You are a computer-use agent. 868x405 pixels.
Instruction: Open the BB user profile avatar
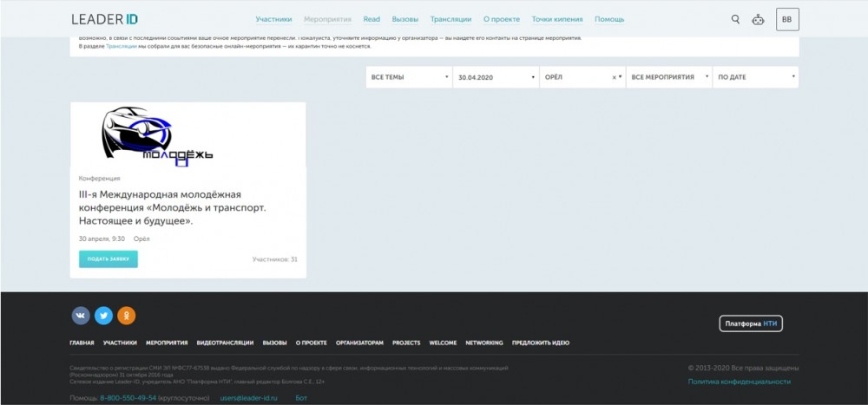tap(786, 19)
